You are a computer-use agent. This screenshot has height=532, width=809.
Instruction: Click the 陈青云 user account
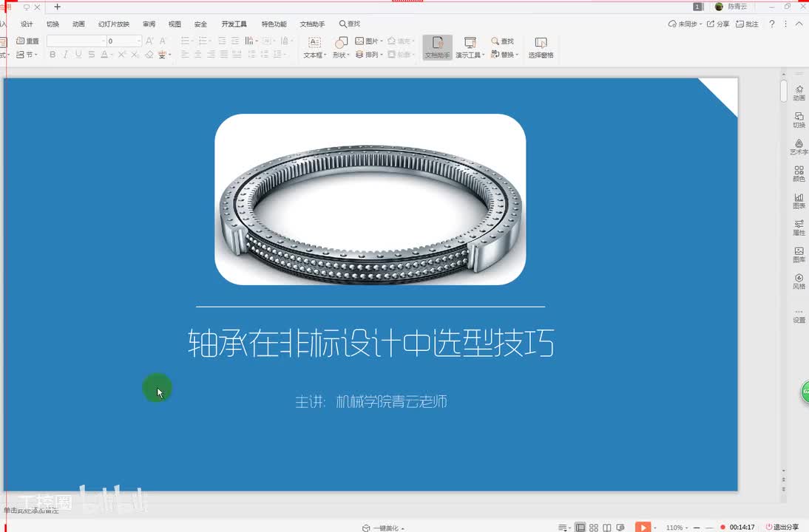click(x=731, y=7)
